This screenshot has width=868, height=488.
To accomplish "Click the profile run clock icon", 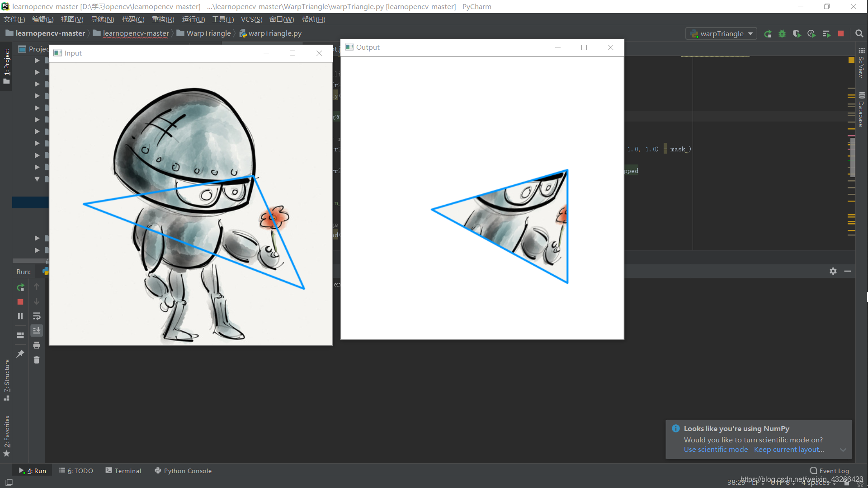I will [x=811, y=34].
